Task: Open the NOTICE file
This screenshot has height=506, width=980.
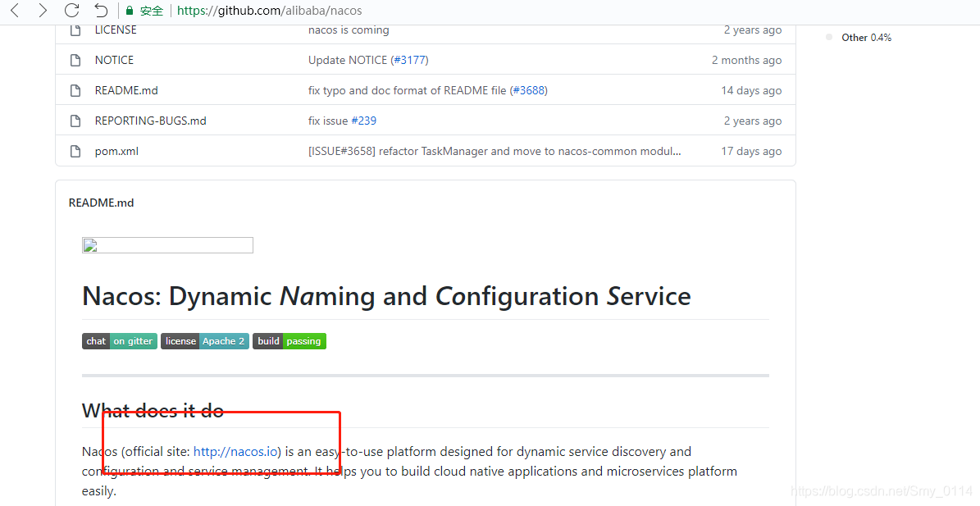Action: click(114, 60)
